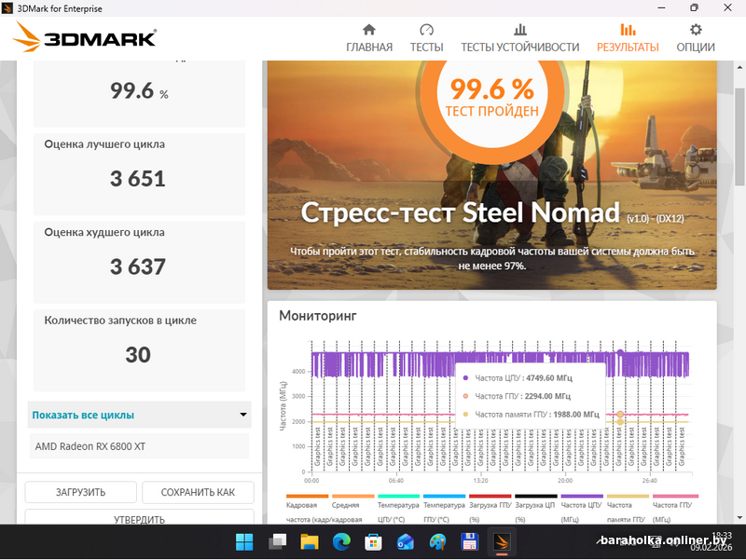Screen dimensions: 746x560
Task: Click the ЗАГРУЗИТЬ button
Action: click(x=81, y=493)
